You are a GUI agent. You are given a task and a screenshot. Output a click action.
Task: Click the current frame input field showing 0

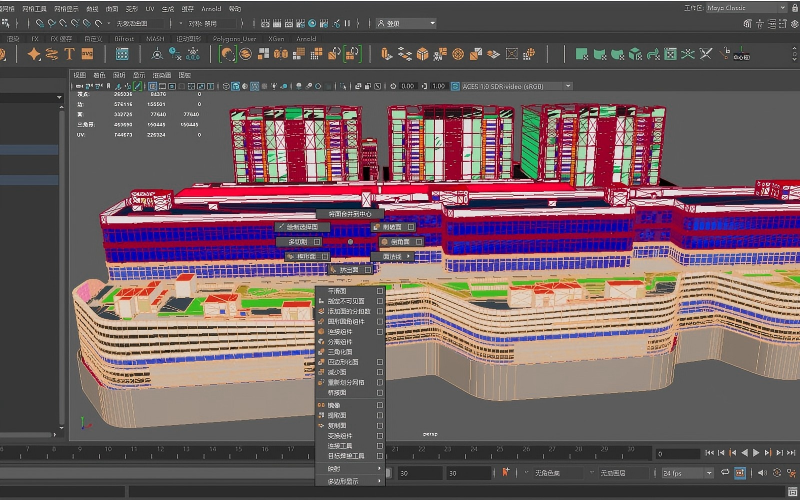tap(678, 454)
